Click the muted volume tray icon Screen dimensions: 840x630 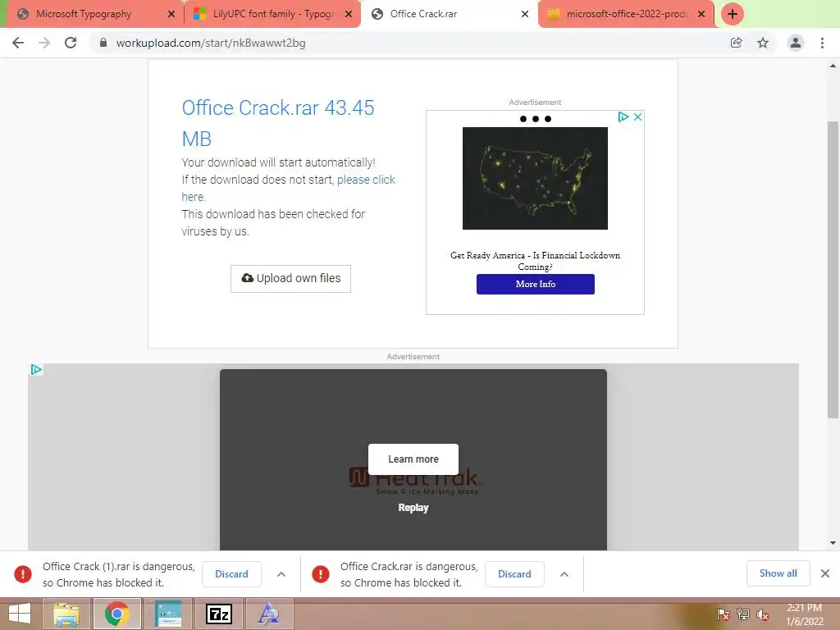(x=763, y=614)
